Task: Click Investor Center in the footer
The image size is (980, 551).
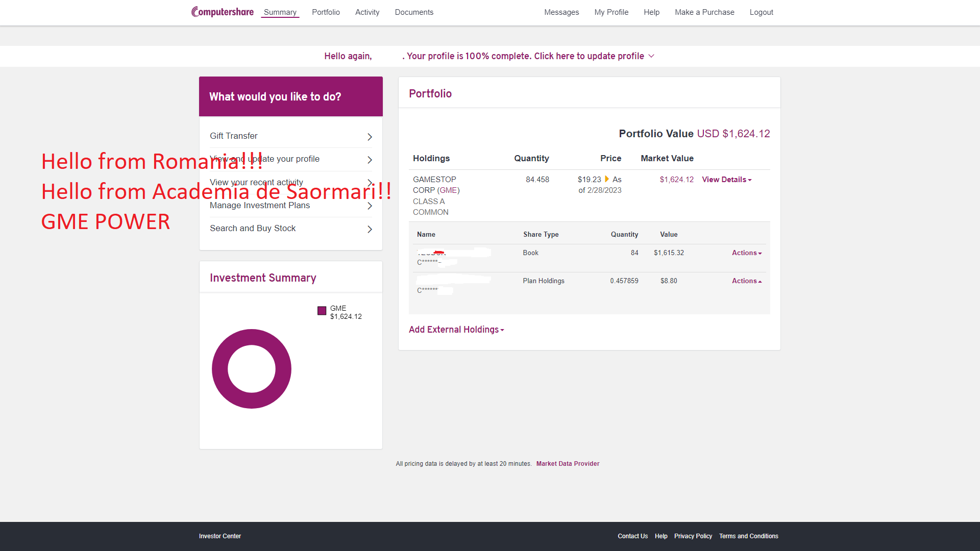Action: pos(220,536)
